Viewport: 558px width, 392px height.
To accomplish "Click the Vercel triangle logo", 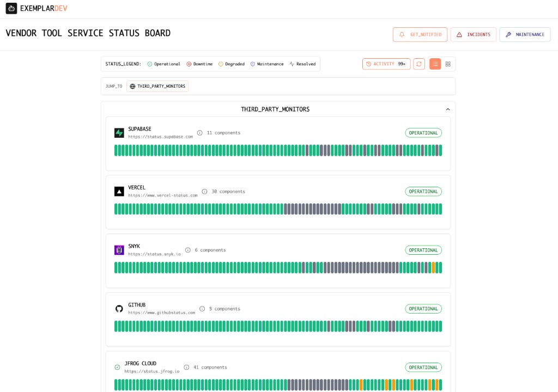I will click(119, 191).
